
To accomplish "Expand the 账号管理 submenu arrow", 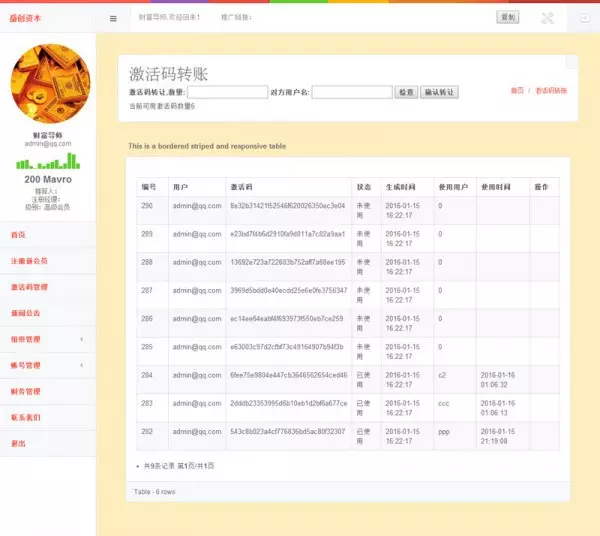I will pyautogui.click(x=81, y=365).
